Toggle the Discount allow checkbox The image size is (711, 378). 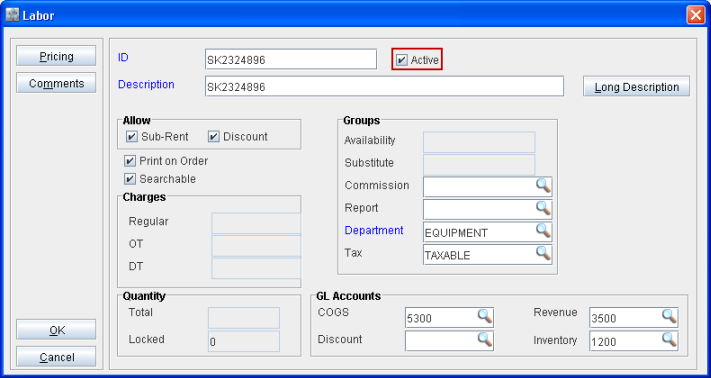click(214, 137)
